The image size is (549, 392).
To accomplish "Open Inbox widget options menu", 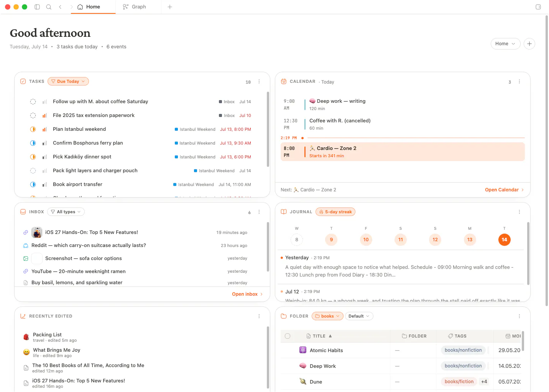I will 259,212.
